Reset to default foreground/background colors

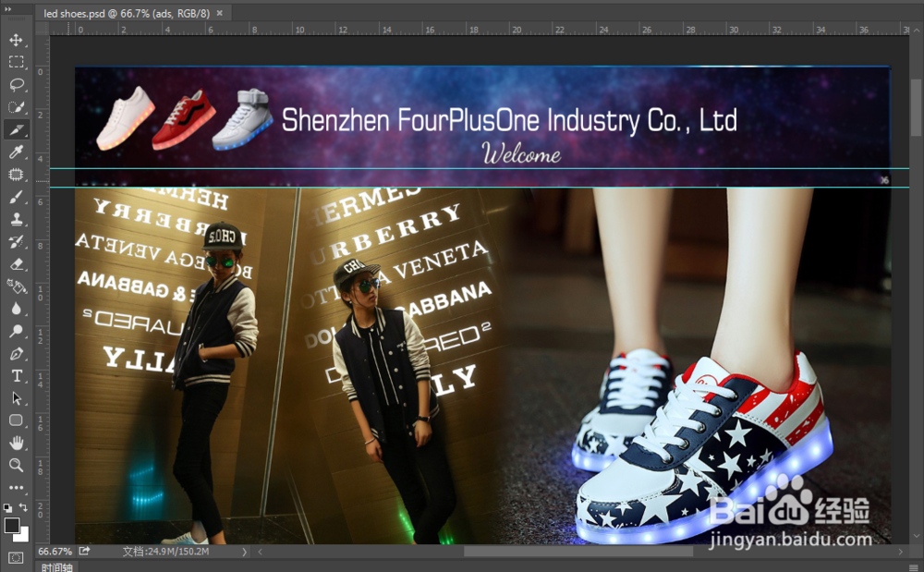click(7, 507)
